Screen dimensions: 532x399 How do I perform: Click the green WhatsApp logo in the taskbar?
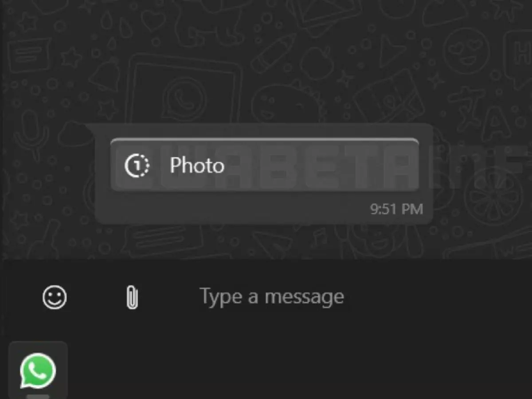pos(38,371)
